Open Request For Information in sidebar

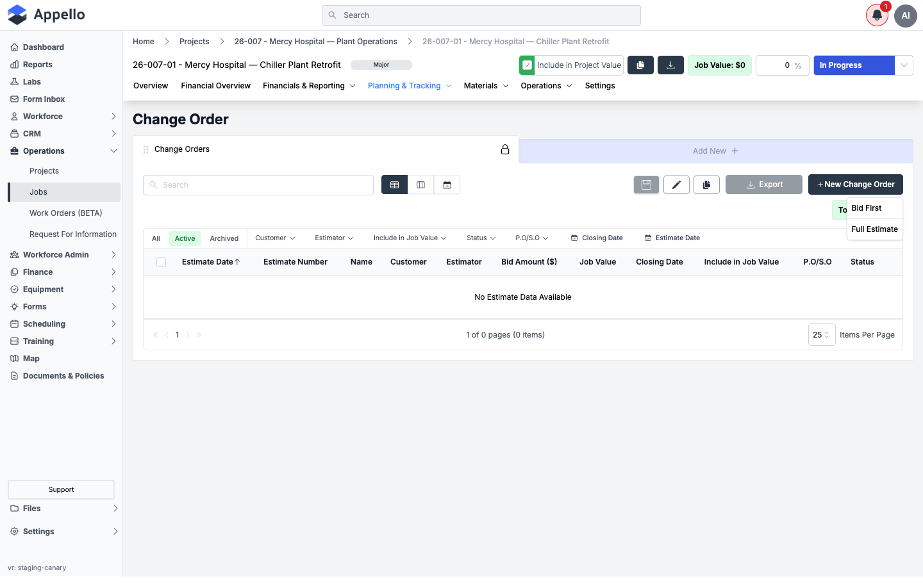coord(73,234)
